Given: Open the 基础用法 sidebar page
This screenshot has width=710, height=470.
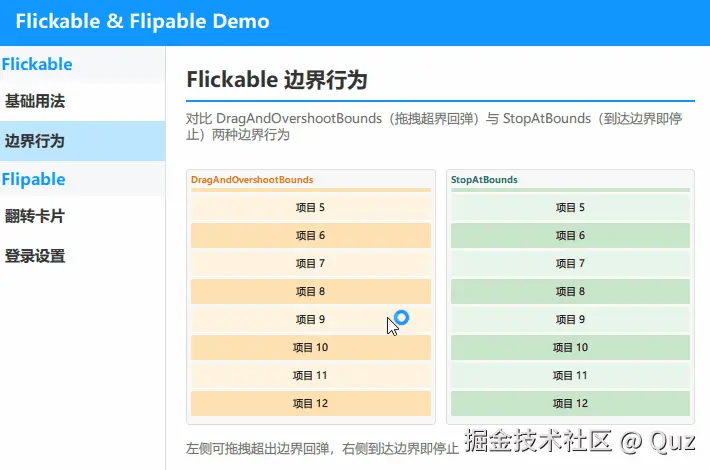Looking at the screenshot, I should coord(82,101).
